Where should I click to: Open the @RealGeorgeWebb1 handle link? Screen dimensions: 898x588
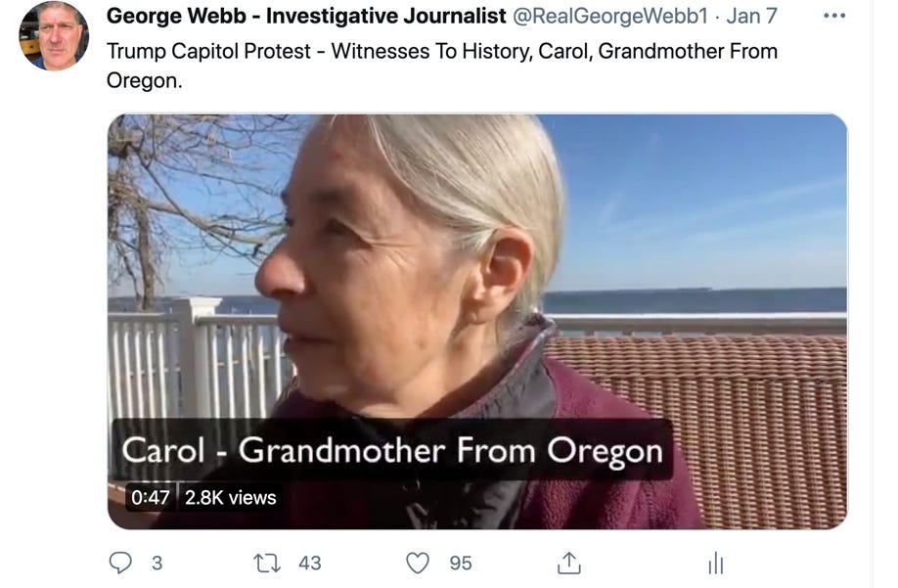coord(610,16)
